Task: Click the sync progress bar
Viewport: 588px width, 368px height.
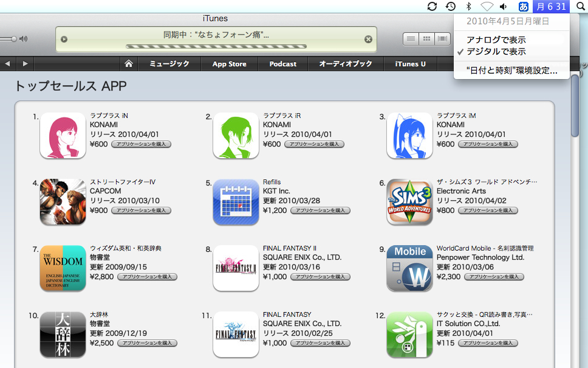Action: point(216,47)
